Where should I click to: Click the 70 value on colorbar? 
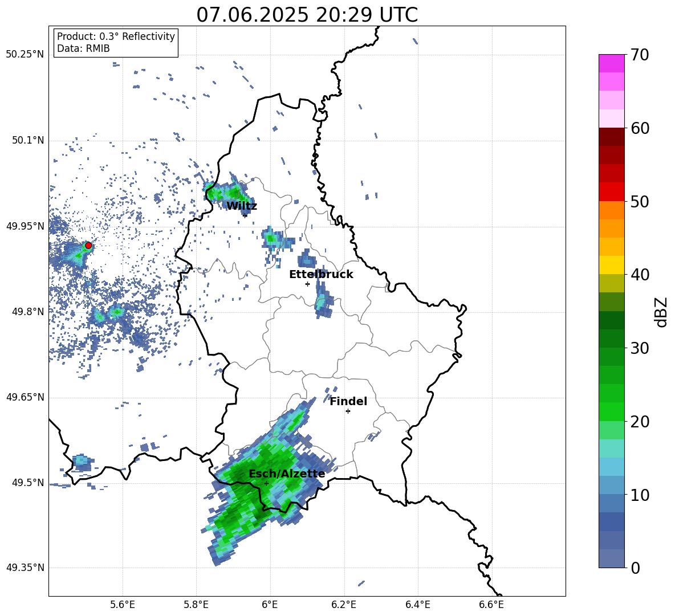pos(640,55)
